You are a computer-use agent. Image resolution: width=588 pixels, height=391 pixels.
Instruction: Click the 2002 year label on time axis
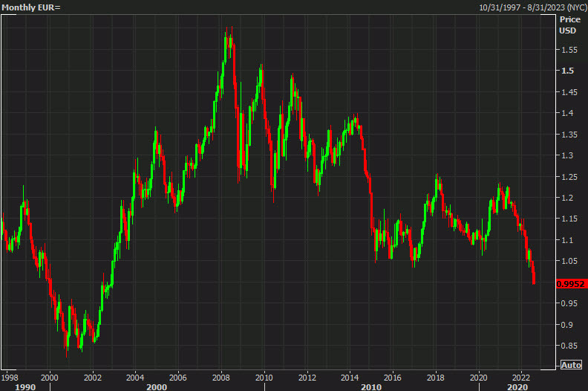point(92,378)
